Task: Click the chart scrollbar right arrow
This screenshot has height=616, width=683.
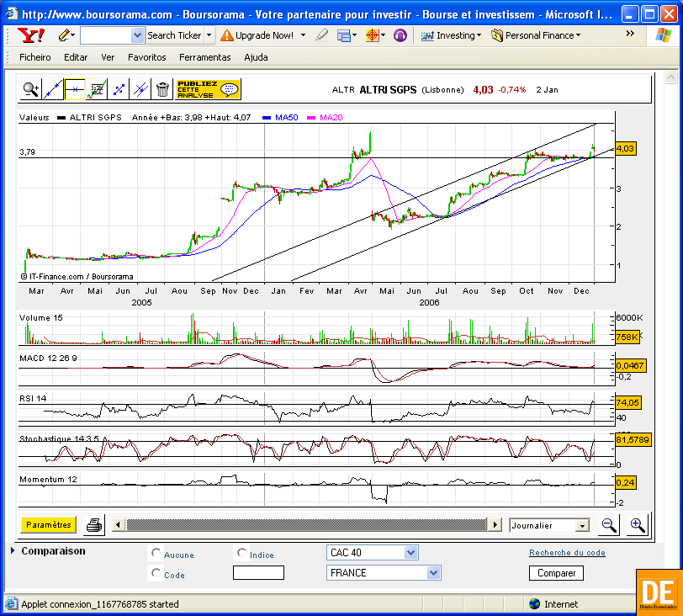Action: pos(495,524)
